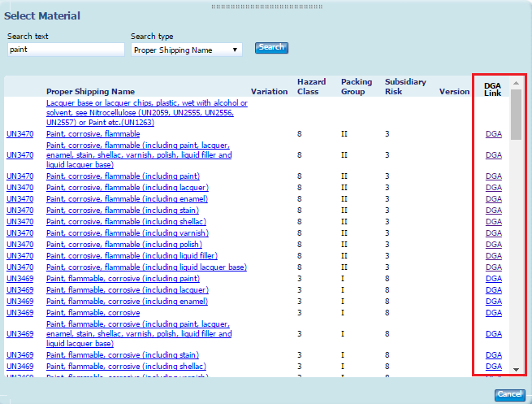
Task: Open DGA link for corrosive flammable including polish
Action: (493, 244)
